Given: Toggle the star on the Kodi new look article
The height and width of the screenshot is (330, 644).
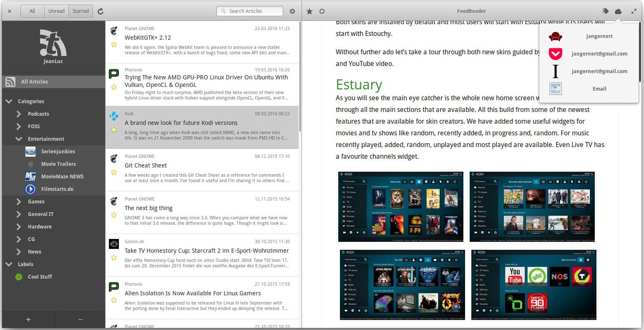Looking at the screenshot, I should click(x=113, y=129).
